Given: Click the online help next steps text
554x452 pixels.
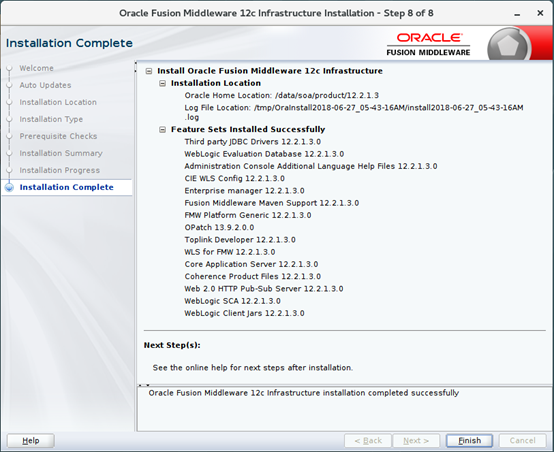Looking at the screenshot, I should point(253,368).
